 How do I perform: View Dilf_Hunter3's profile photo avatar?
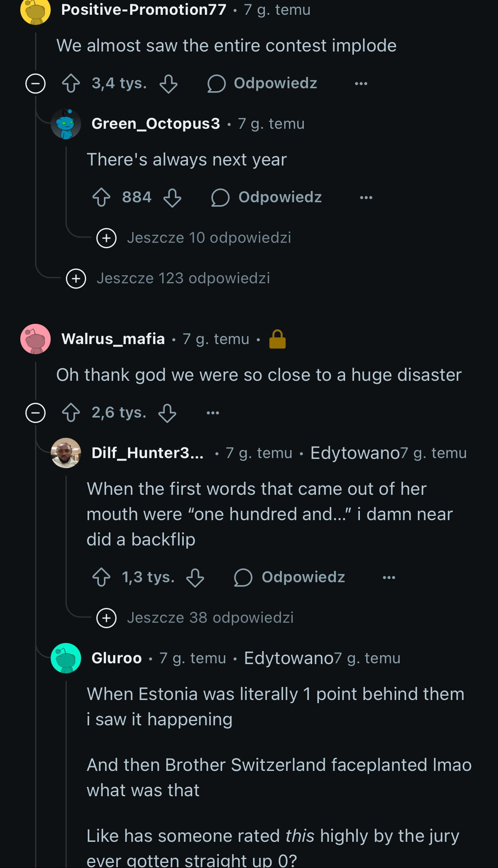tap(66, 453)
